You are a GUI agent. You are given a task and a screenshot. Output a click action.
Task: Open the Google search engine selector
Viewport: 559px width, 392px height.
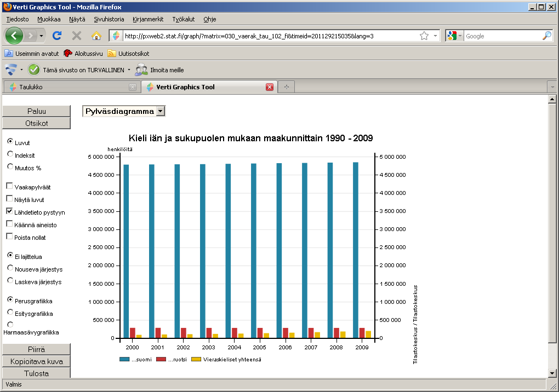[x=454, y=36]
